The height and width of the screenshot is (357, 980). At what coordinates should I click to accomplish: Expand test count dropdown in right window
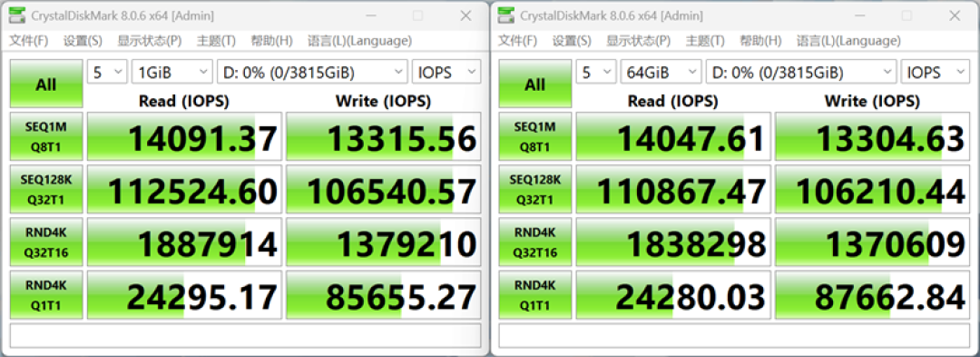[596, 72]
